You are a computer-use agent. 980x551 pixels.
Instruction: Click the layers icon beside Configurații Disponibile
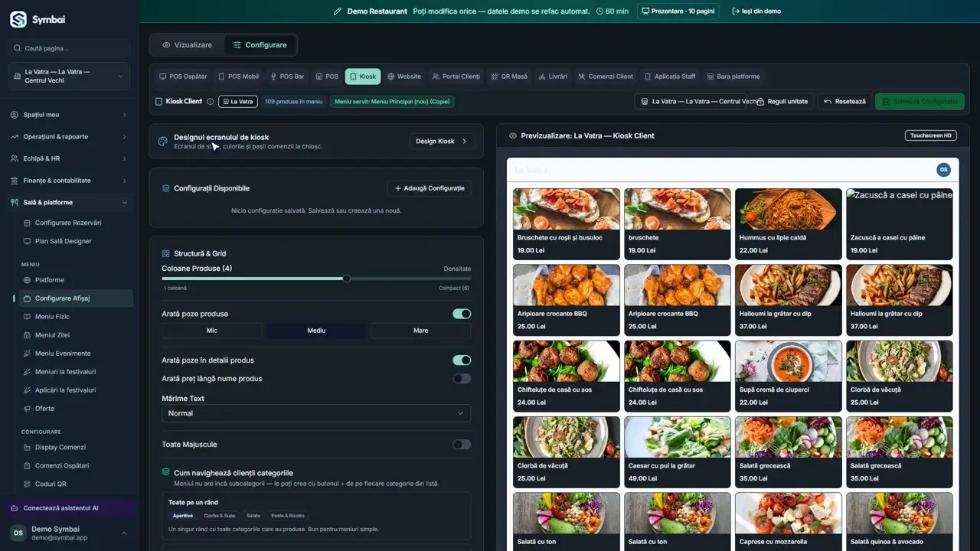(x=165, y=188)
